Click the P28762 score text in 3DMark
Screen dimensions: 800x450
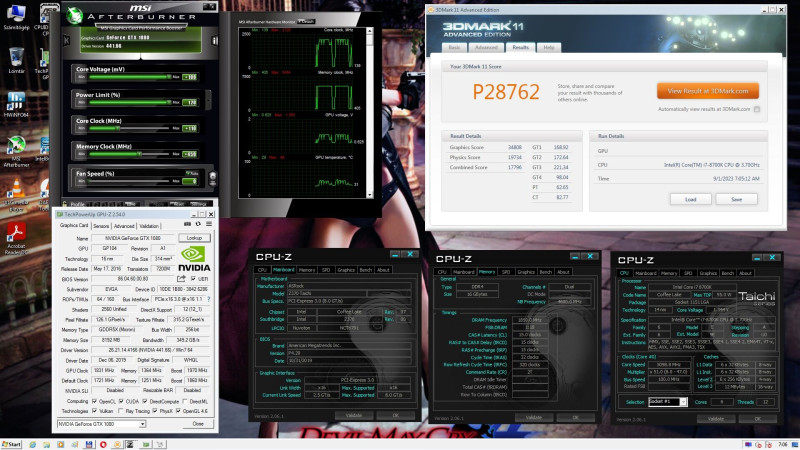point(506,92)
